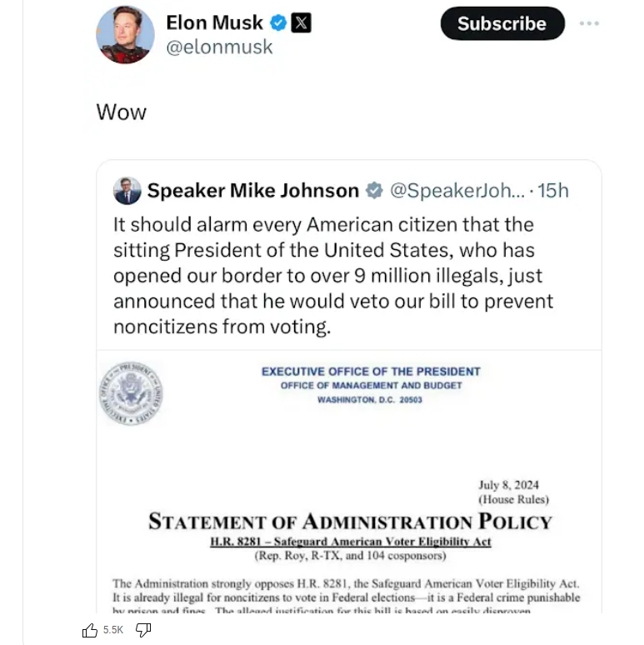Like the post with thumbs-up icon
644x645 pixels.
point(90,631)
